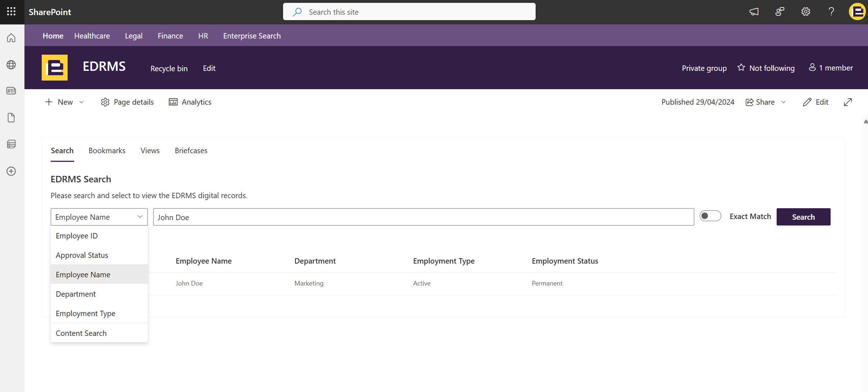The height and width of the screenshot is (392, 868).
Task: Open the megaphone feedback icon
Action: (754, 12)
